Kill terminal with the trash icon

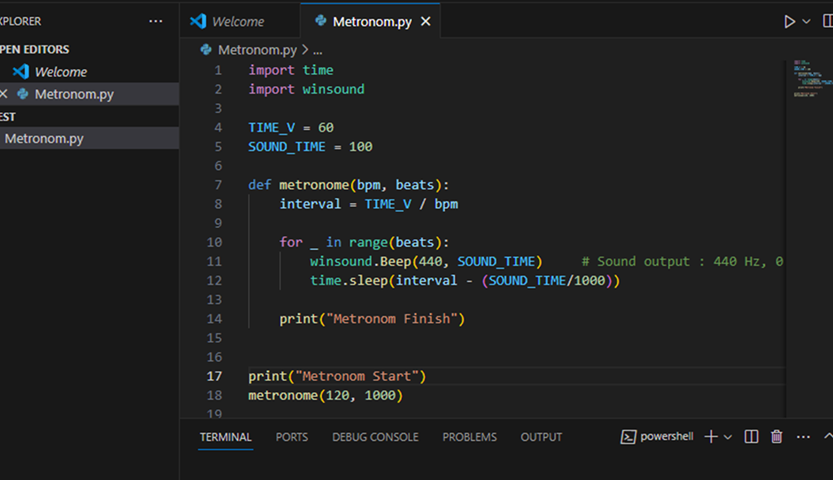pyautogui.click(x=776, y=437)
